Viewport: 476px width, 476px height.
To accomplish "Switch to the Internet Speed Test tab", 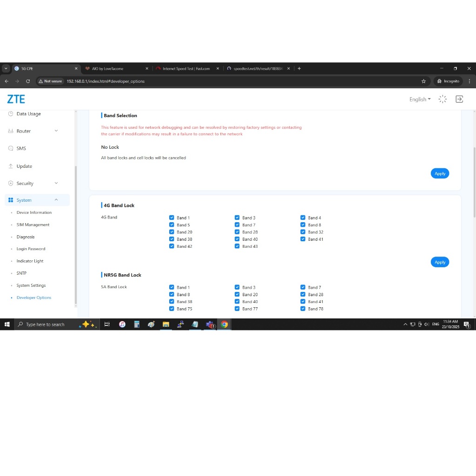I will (186, 69).
